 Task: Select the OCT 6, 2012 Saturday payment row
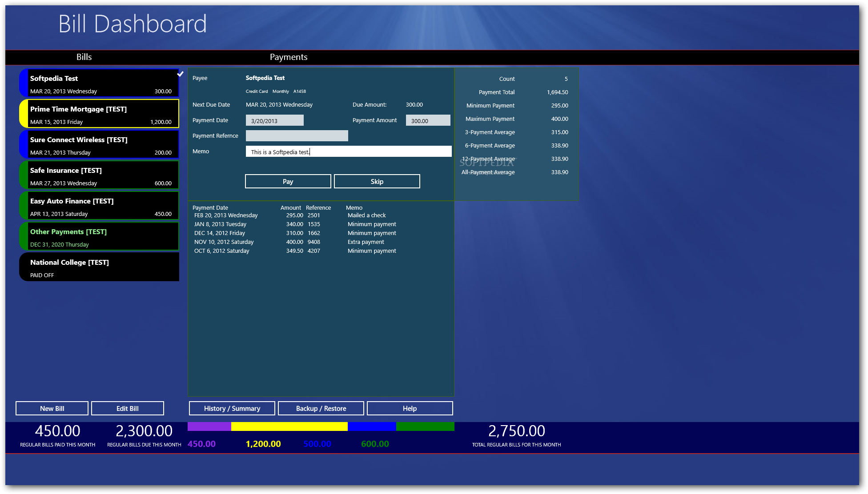click(320, 251)
